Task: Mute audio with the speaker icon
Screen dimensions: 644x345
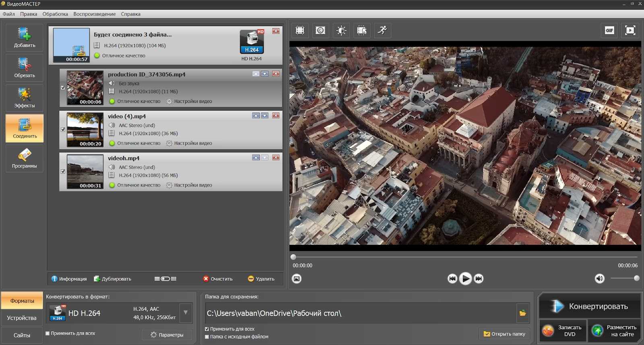Action: coord(600,279)
